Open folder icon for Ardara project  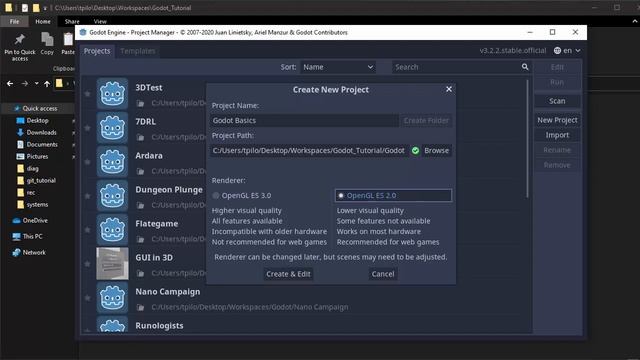[x=140, y=171]
